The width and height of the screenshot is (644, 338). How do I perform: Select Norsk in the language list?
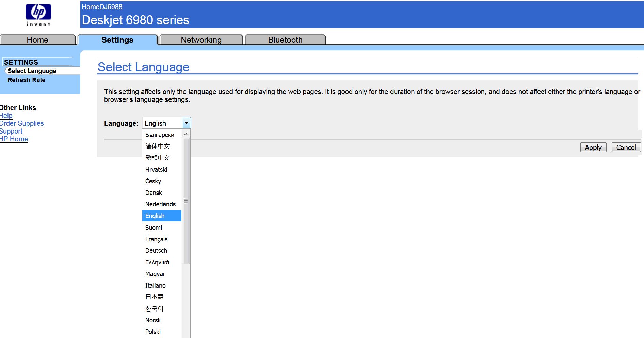[x=162, y=320]
